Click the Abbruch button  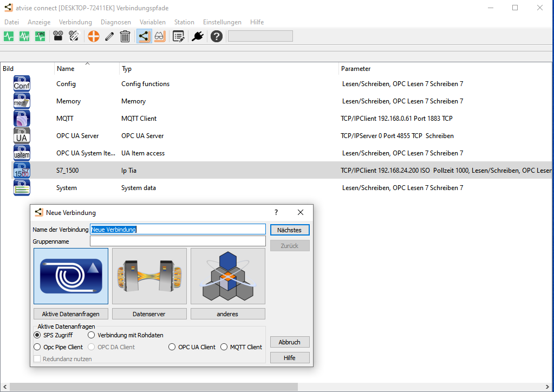coord(289,342)
